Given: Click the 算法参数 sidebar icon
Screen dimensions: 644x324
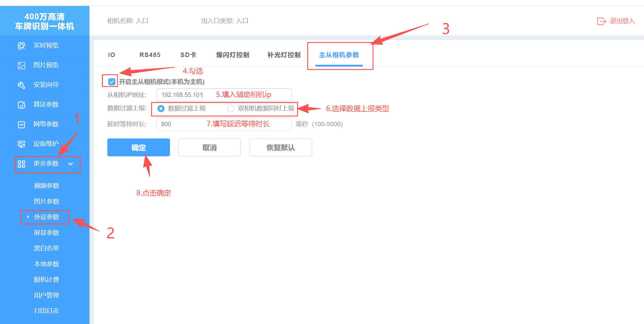Looking at the screenshot, I should tap(21, 104).
